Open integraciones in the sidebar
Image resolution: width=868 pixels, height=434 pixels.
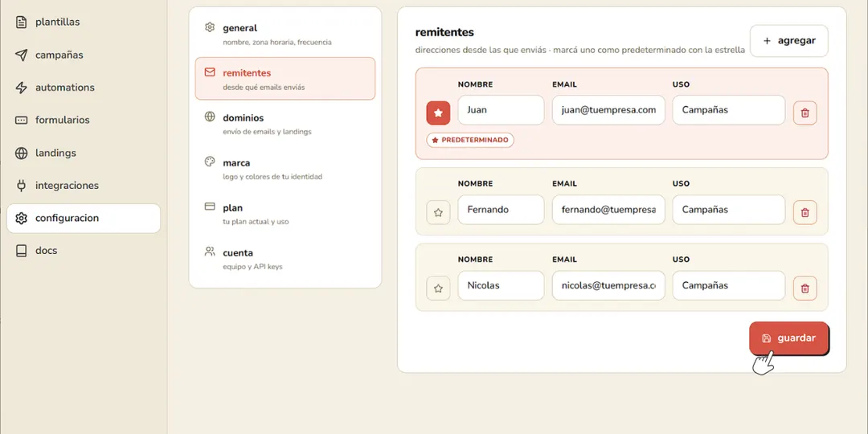[84, 186]
